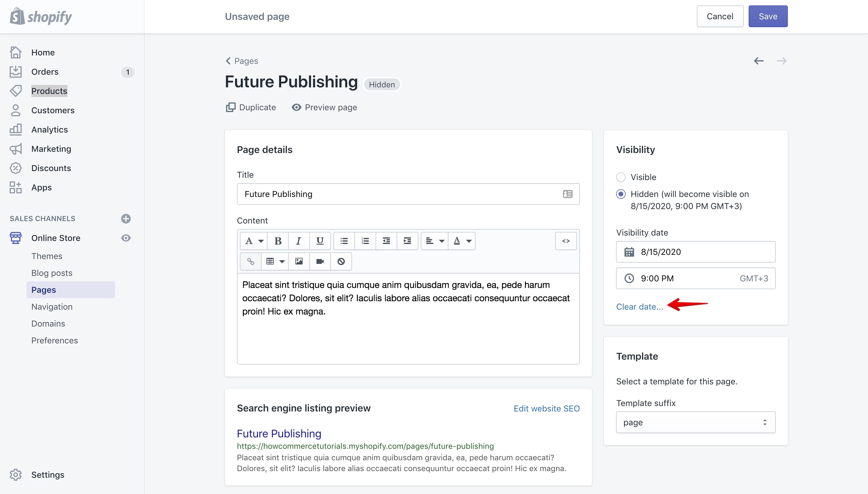Open Customers in sidebar
Screen dimensions: 868x494
pos(53,110)
